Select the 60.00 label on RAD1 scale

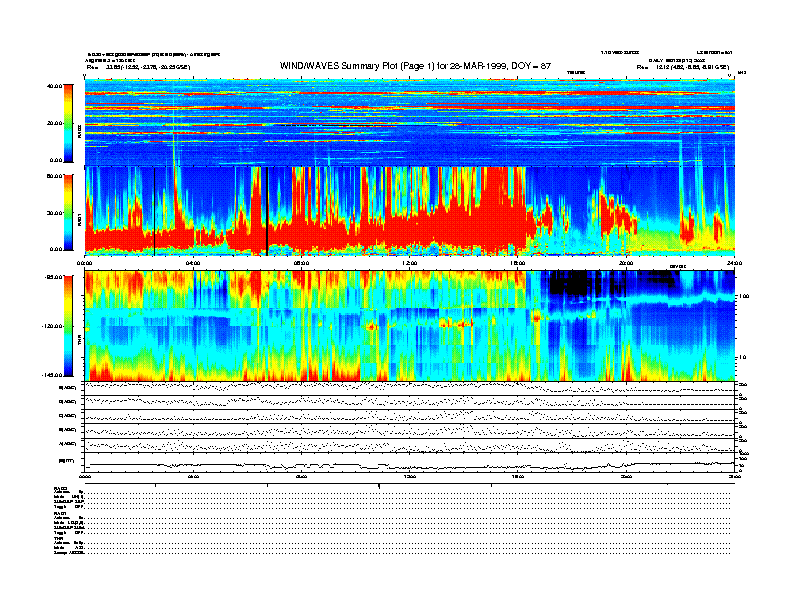coord(54,176)
